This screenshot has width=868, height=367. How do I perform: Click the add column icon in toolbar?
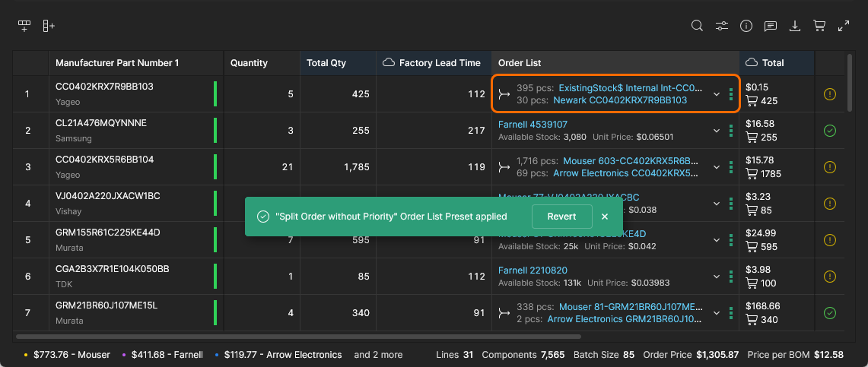click(x=49, y=26)
